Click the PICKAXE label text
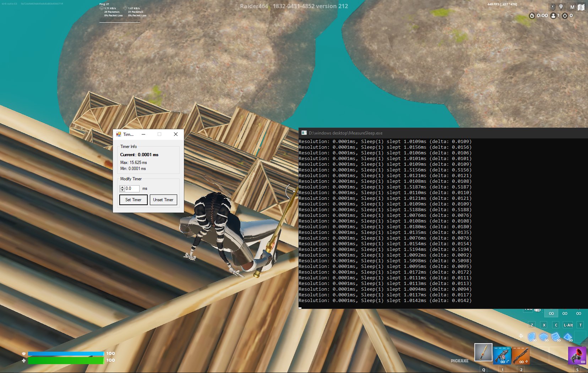 (459, 361)
